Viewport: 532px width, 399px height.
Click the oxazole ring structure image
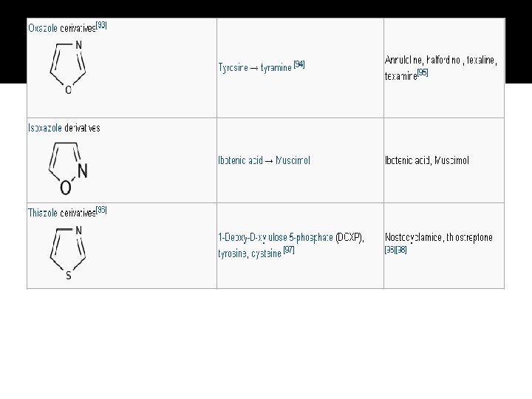click(x=67, y=67)
